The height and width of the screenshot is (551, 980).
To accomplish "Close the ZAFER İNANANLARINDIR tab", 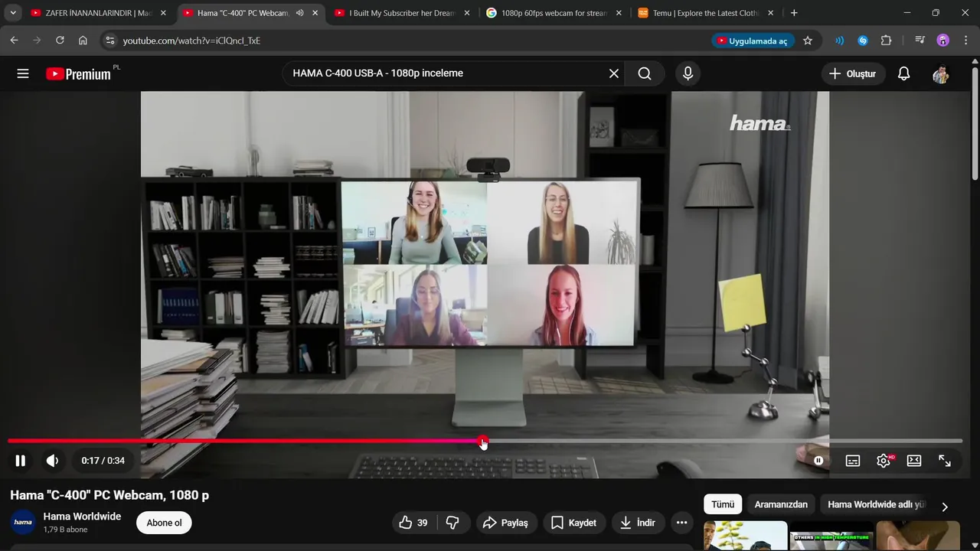I will [x=163, y=13].
